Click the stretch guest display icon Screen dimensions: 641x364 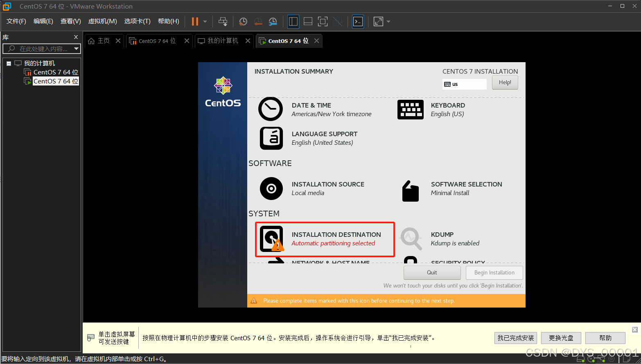378,21
